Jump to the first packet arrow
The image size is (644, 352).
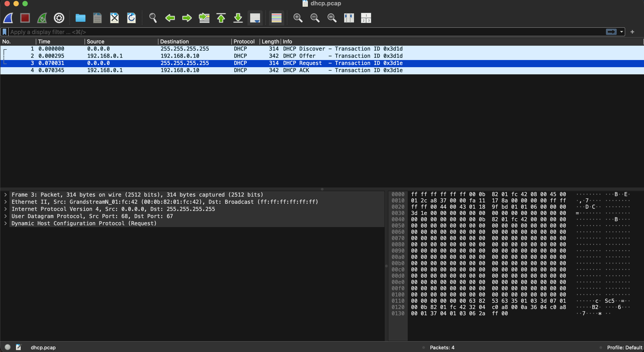click(x=221, y=18)
